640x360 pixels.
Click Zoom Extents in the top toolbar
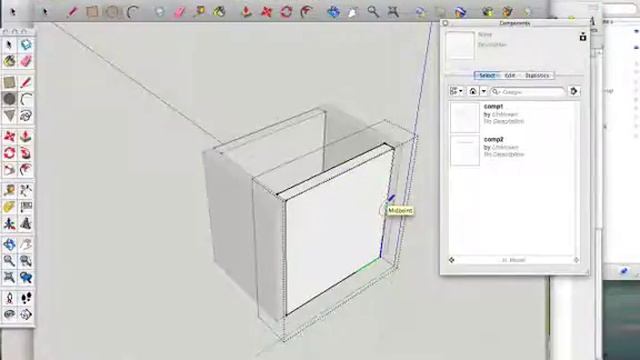393,12
